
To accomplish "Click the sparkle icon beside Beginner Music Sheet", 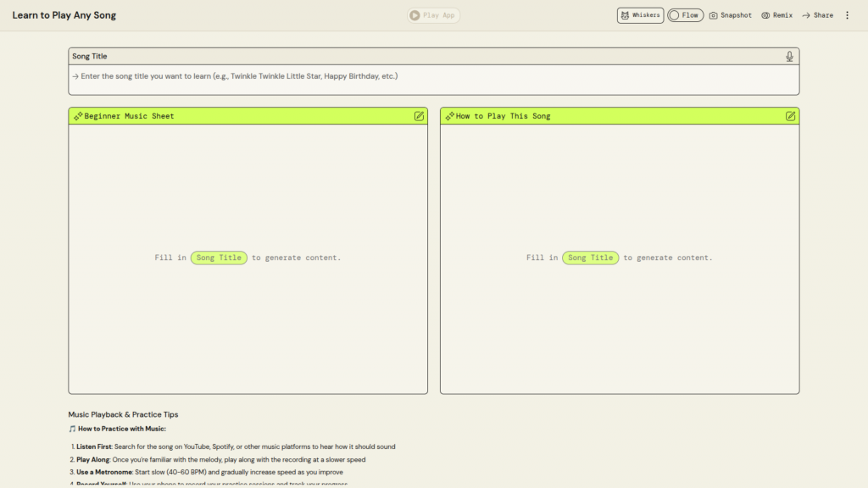I will pyautogui.click(x=78, y=116).
